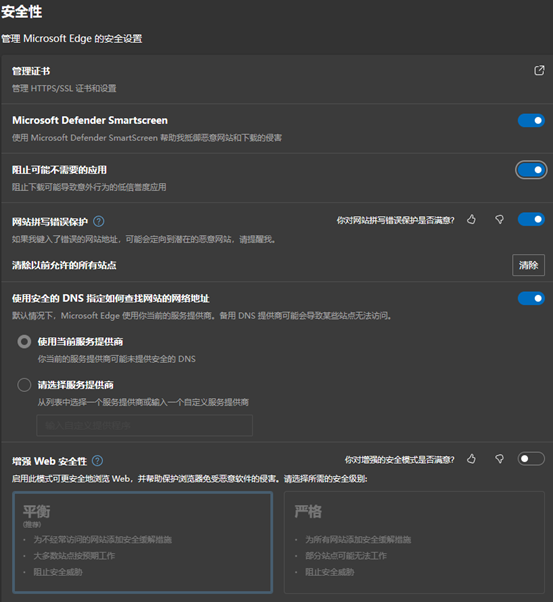The image size is (553, 602).
Task: Give thumbs up for 网站拼写错误保护 feedback
Action: pos(471,220)
